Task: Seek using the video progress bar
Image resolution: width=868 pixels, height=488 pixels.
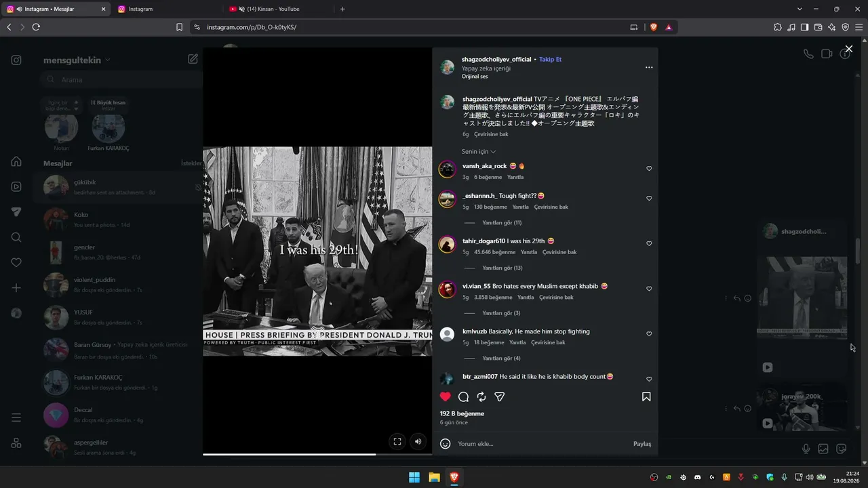Action: (317, 454)
